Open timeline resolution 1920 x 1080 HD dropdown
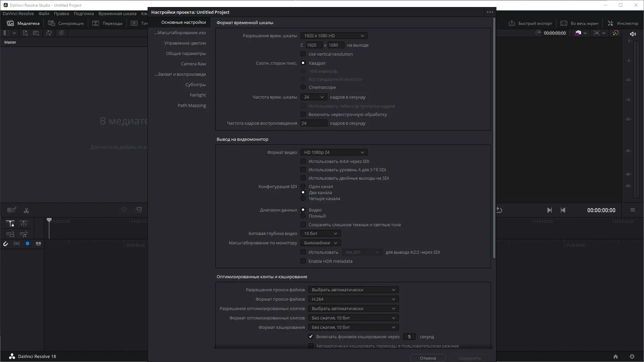 pyautogui.click(x=334, y=36)
